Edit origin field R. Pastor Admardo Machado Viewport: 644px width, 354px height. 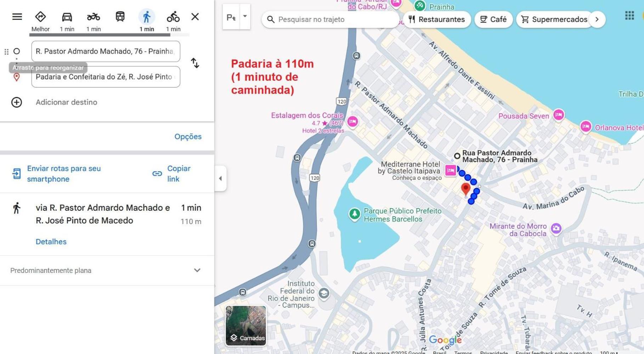pyautogui.click(x=106, y=51)
